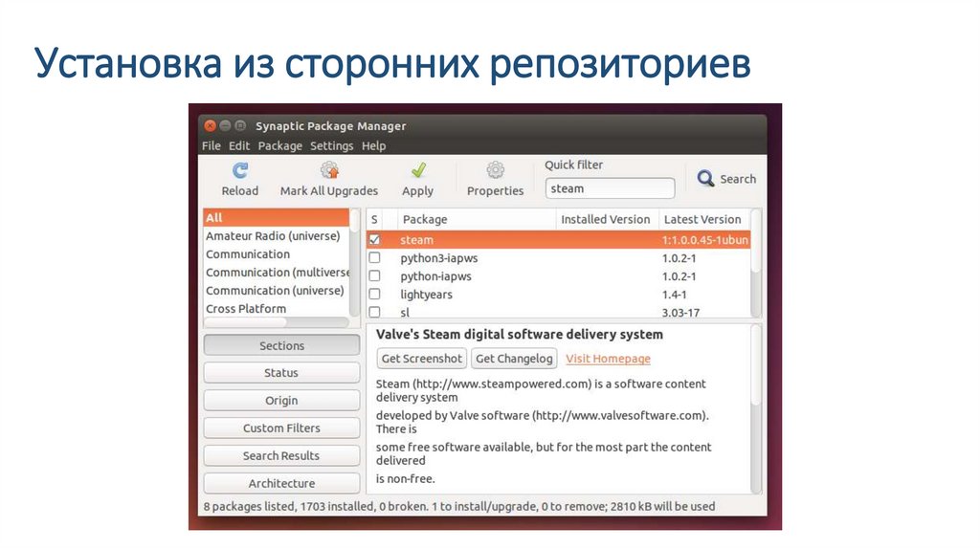Select the steam package name

[417, 240]
